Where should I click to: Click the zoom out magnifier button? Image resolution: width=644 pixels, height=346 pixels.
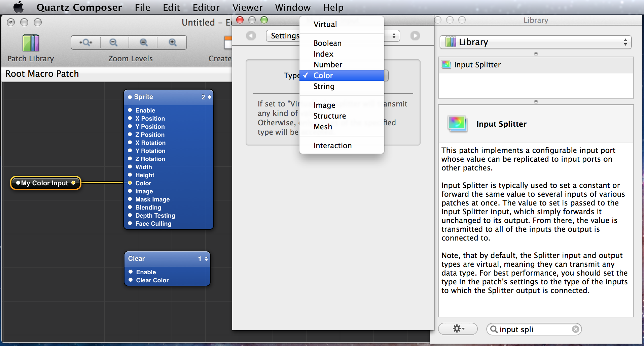[114, 42]
